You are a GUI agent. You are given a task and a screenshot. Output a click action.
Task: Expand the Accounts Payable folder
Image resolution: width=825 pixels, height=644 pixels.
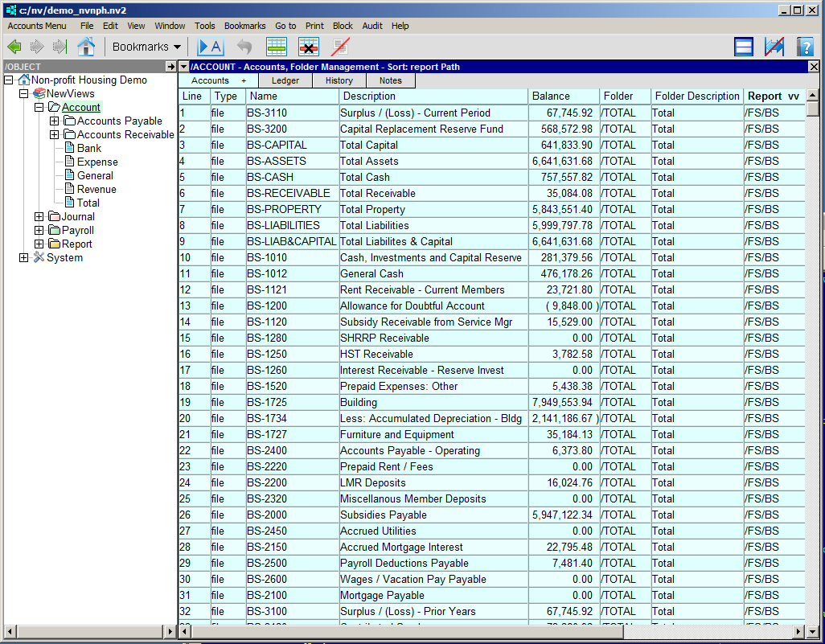55,121
